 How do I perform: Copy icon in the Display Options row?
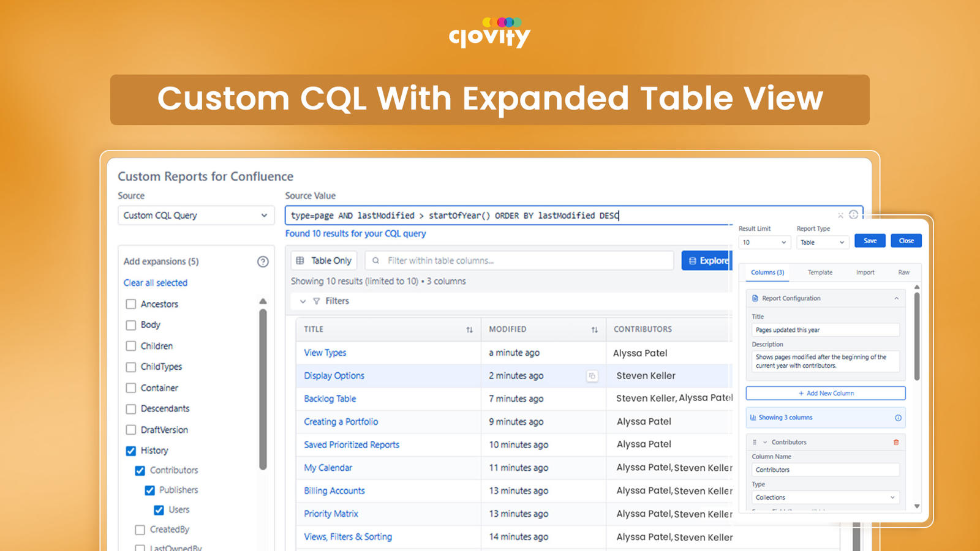click(592, 376)
